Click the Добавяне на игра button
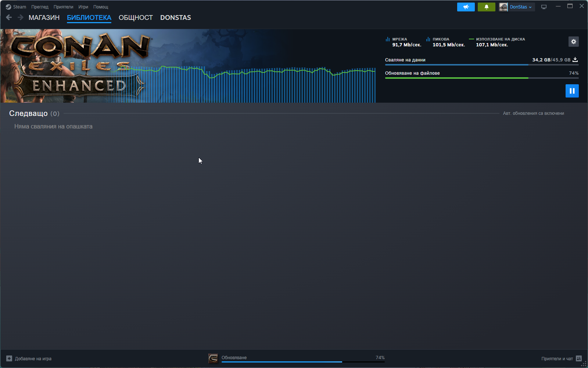 29,359
